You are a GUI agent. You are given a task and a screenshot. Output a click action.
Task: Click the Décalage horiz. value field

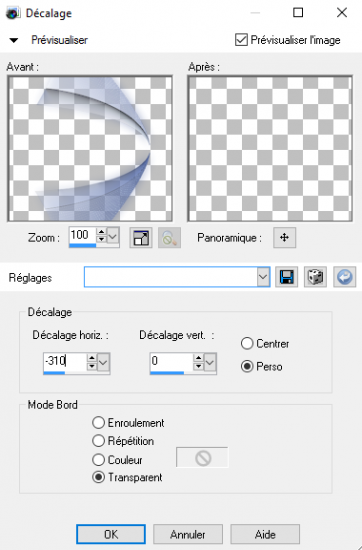click(65, 361)
